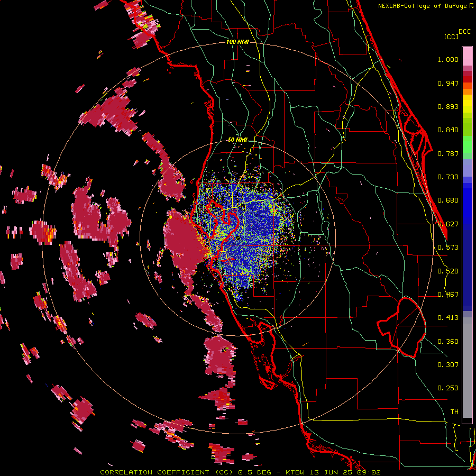The image size is (476, 476).
Task: Select the 0.520 color scale value
Action: pyautogui.click(x=448, y=271)
